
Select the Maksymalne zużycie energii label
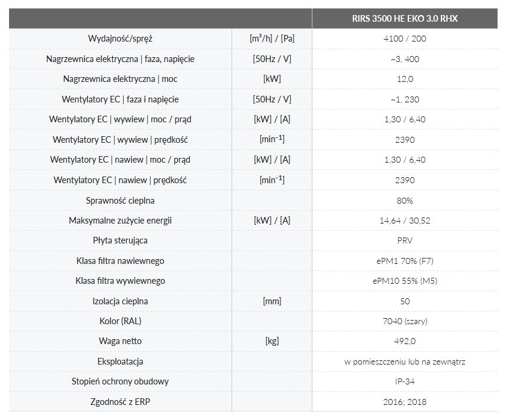(x=120, y=221)
